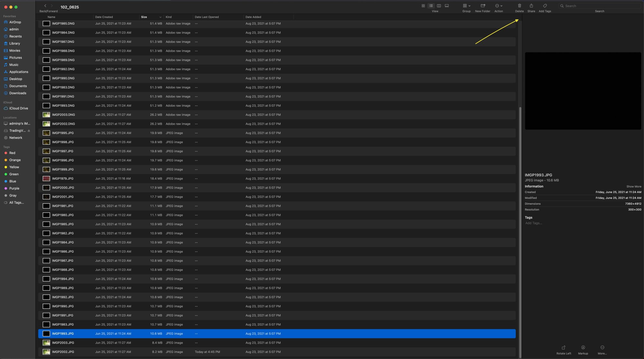Select the Red tag in sidebar
Image resolution: width=644 pixels, height=359 pixels.
(x=12, y=153)
